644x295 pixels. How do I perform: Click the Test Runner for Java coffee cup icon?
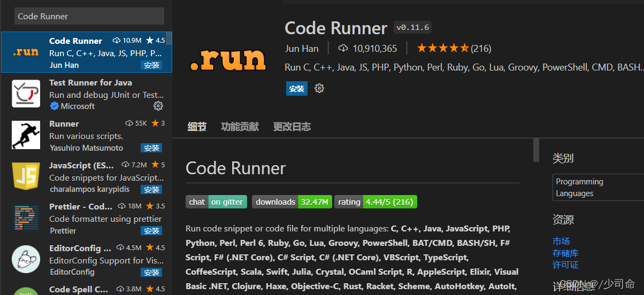(26, 94)
